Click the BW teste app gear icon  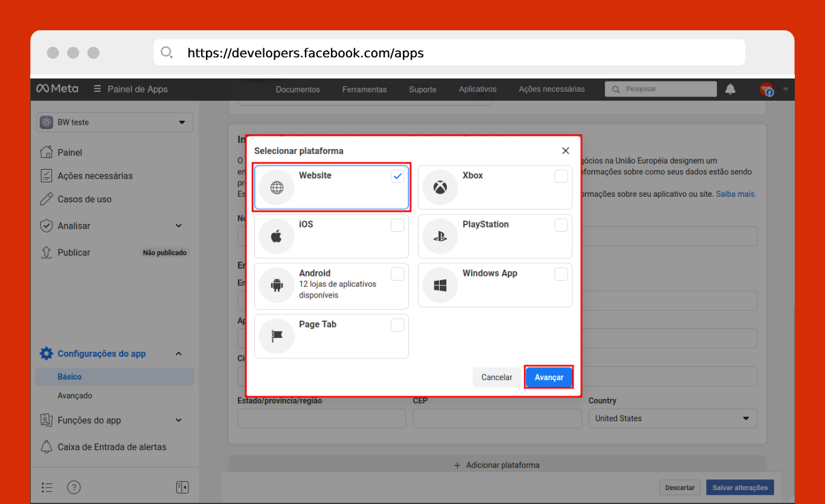pos(47,123)
